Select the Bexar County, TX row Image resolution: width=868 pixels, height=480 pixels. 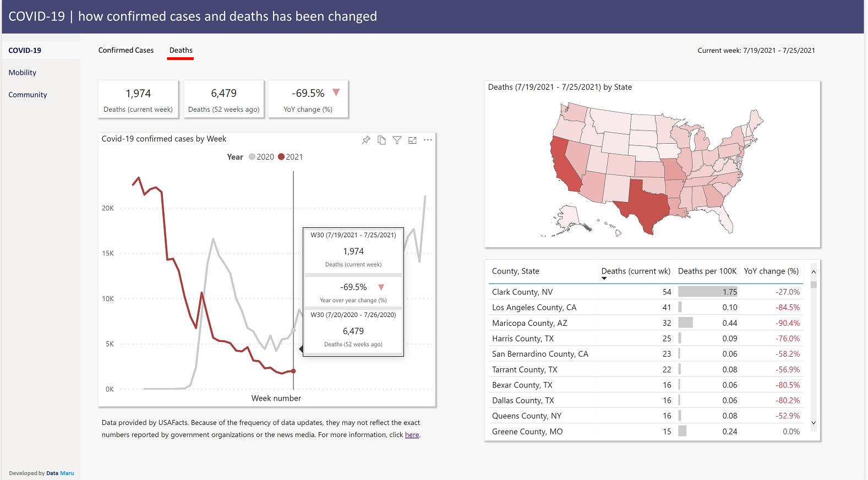(646, 385)
